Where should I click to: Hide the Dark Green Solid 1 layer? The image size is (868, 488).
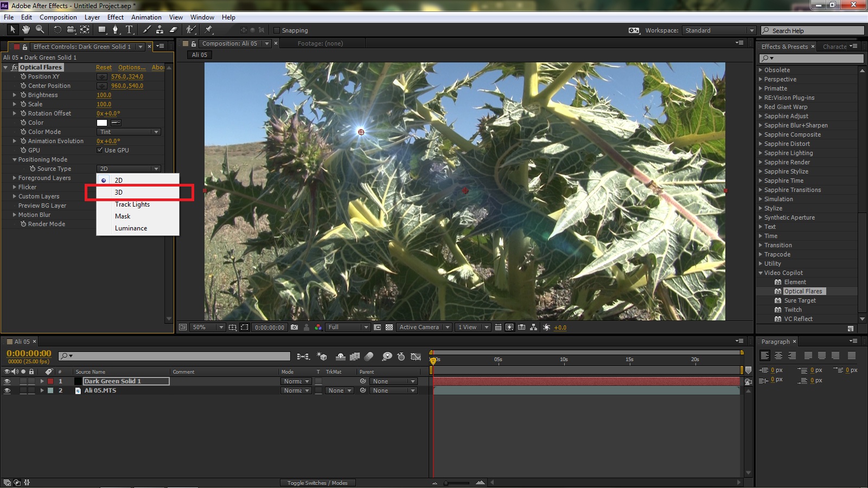(x=7, y=381)
